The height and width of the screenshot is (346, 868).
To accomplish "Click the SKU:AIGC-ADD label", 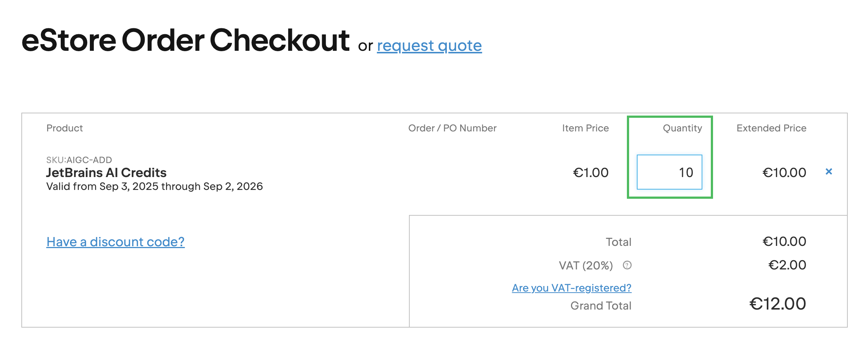I will (x=79, y=160).
